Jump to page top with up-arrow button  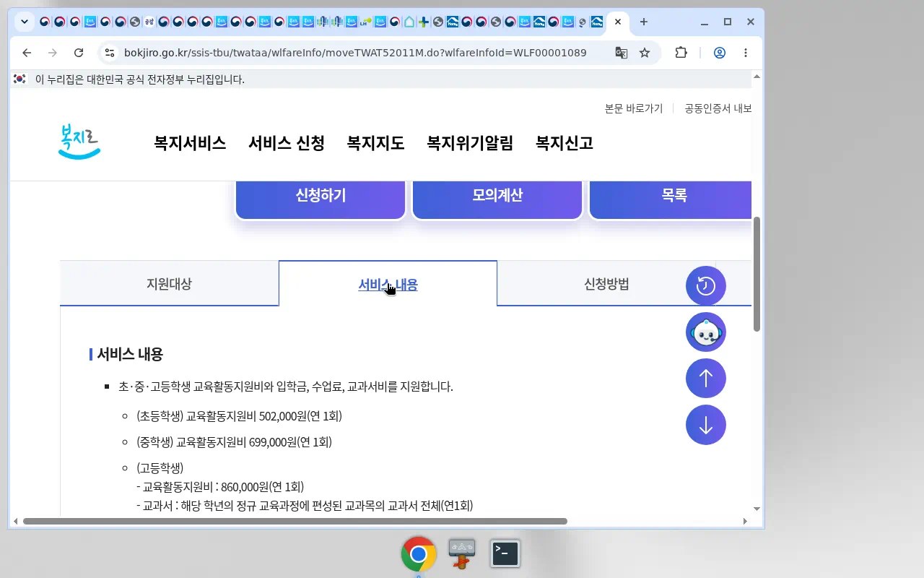tap(706, 378)
